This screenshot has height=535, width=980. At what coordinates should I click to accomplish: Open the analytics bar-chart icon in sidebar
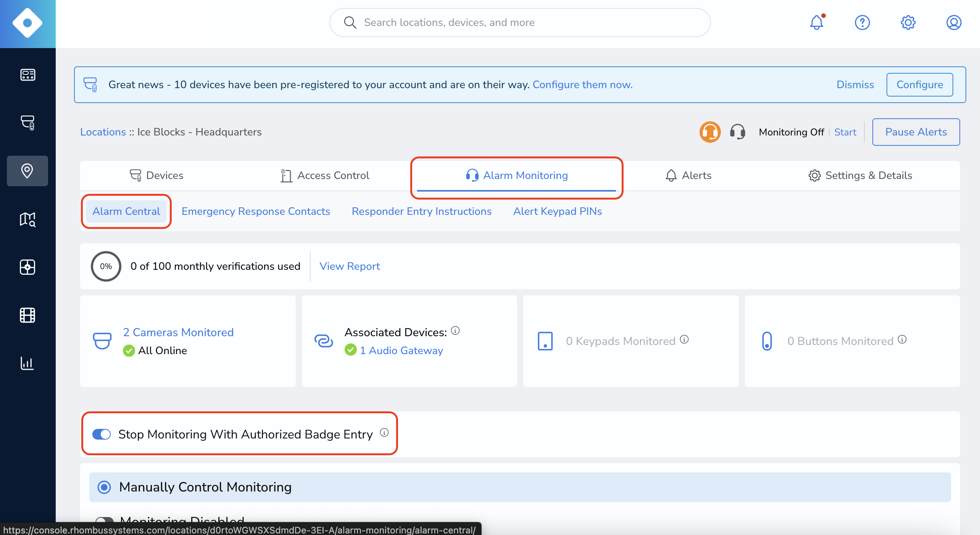coord(27,363)
